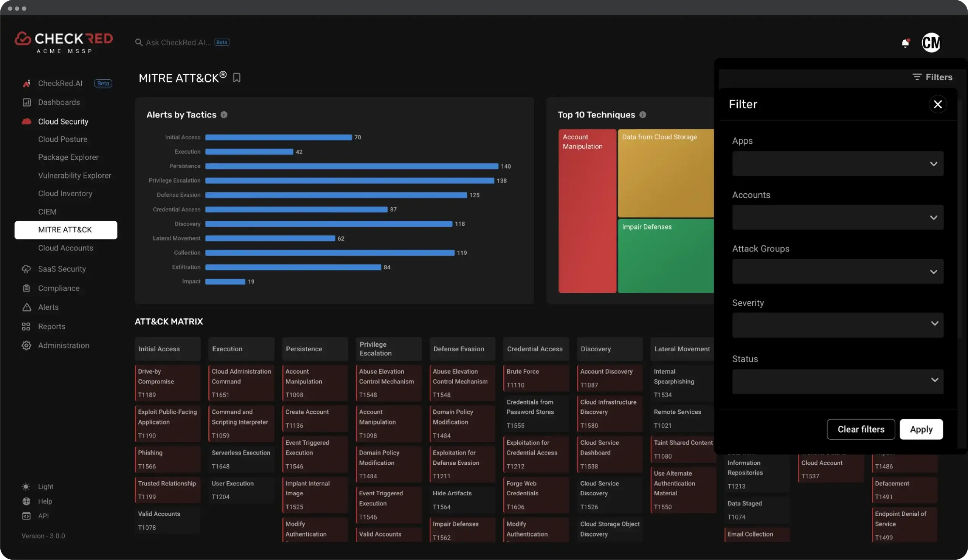Image resolution: width=968 pixels, height=560 pixels.
Task: Click the Credential Access column header
Action: pyautogui.click(x=536, y=349)
